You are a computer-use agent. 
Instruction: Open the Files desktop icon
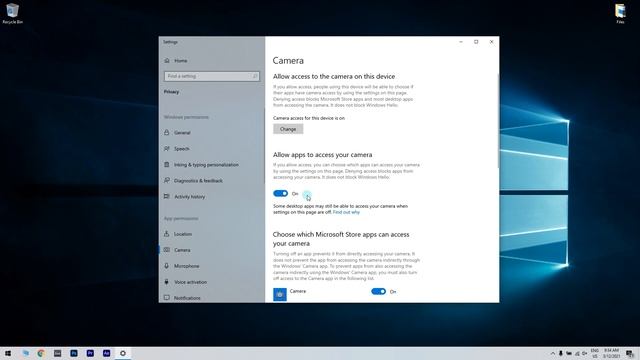620,13
